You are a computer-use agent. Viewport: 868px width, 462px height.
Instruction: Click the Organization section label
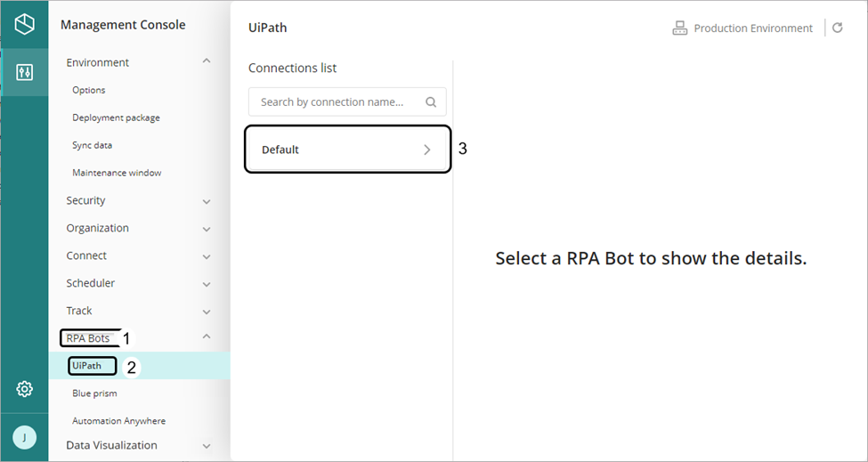(x=97, y=228)
